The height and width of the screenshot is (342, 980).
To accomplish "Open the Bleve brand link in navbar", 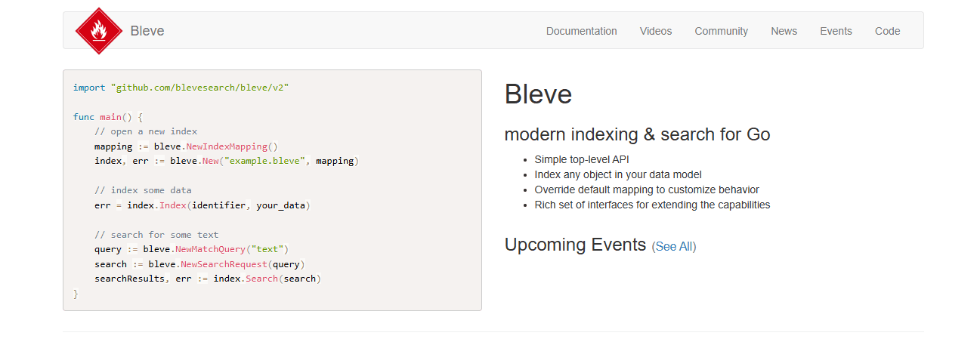I will [147, 31].
